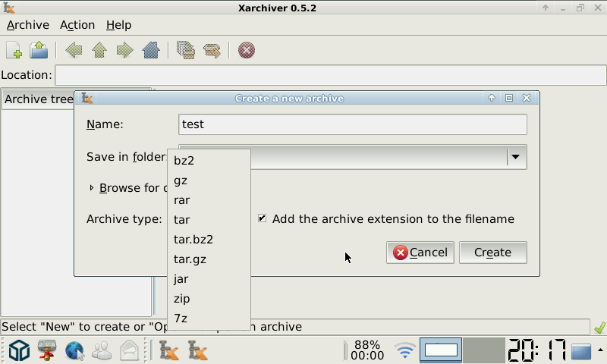
Task: Open the Archive menu
Action: coord(28,25)
